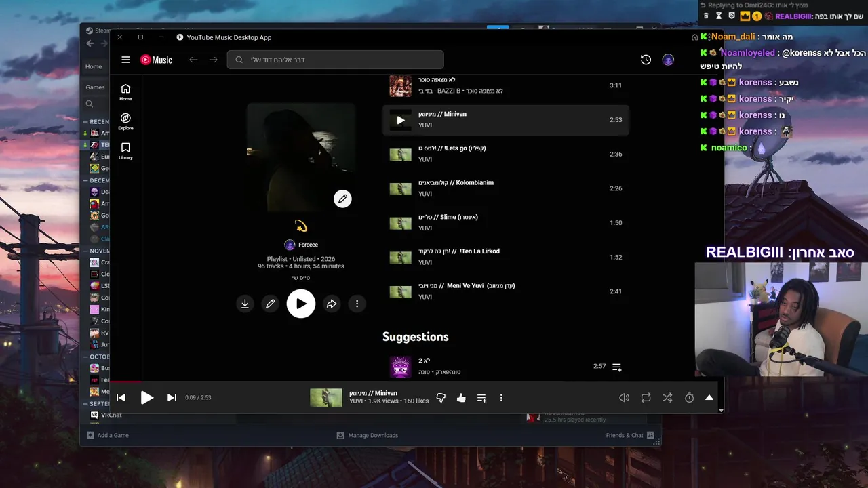Viewport: 868px width, 488px height.
Task: Edit playlist cover using pencil on artwork
Action: point(342,199)
